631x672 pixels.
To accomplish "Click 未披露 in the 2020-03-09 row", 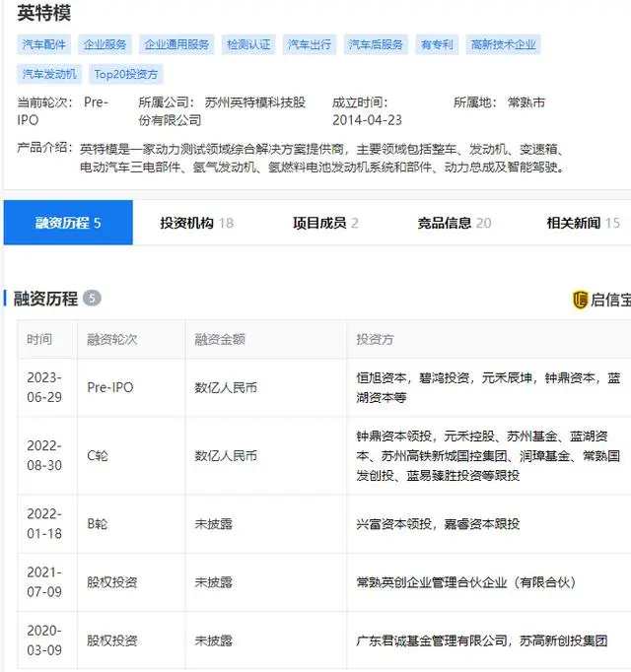I will point(214,640).
